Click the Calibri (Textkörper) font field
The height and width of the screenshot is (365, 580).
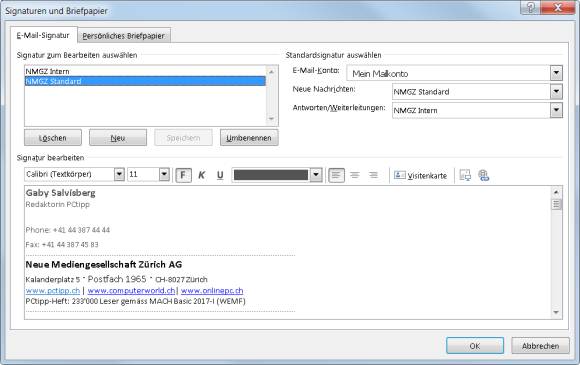pyautogui.click(x=69, y=174)
